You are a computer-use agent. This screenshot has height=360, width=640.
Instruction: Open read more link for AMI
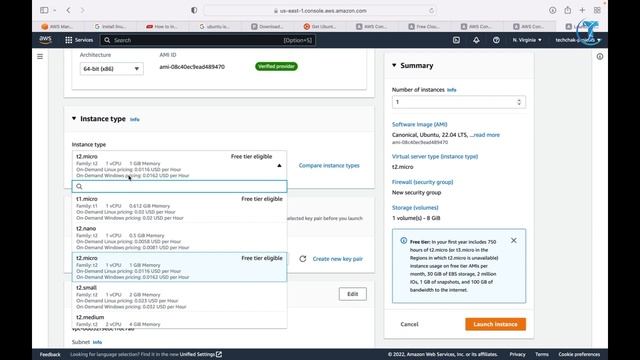[486, 135]
